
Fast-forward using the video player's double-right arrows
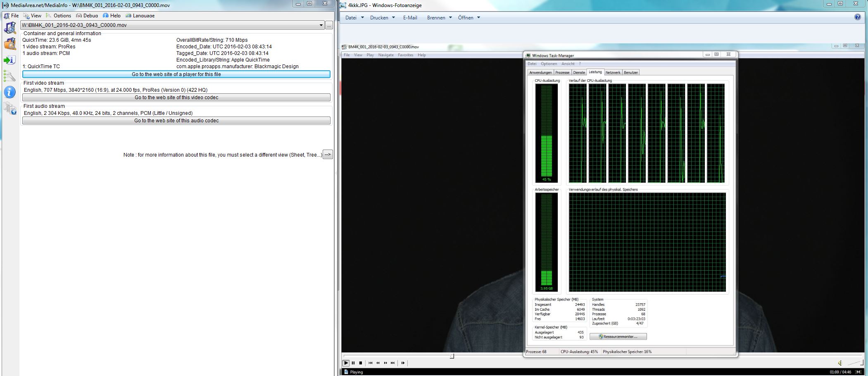(x=385, y=363)
